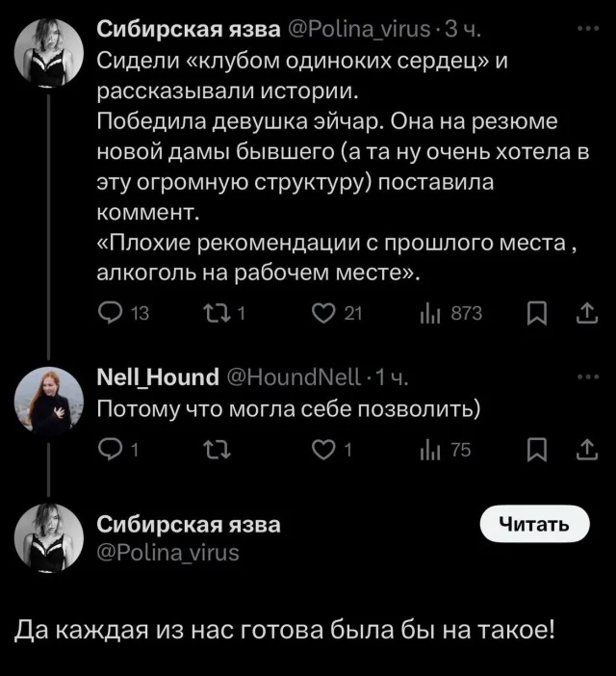Click the Читать follow button
The height and width of the screenshot is (676, 616).
click(533, 525)
